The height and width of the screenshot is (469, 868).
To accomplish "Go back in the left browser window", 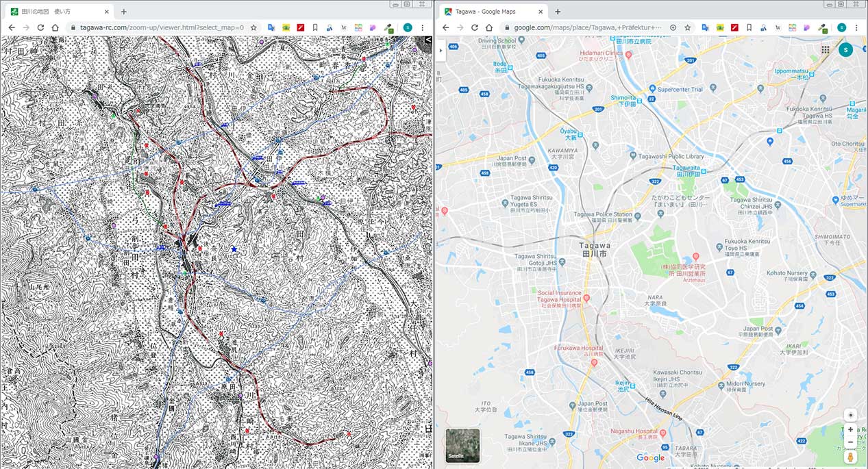I will pyautogui.click(x=11, y=27).
